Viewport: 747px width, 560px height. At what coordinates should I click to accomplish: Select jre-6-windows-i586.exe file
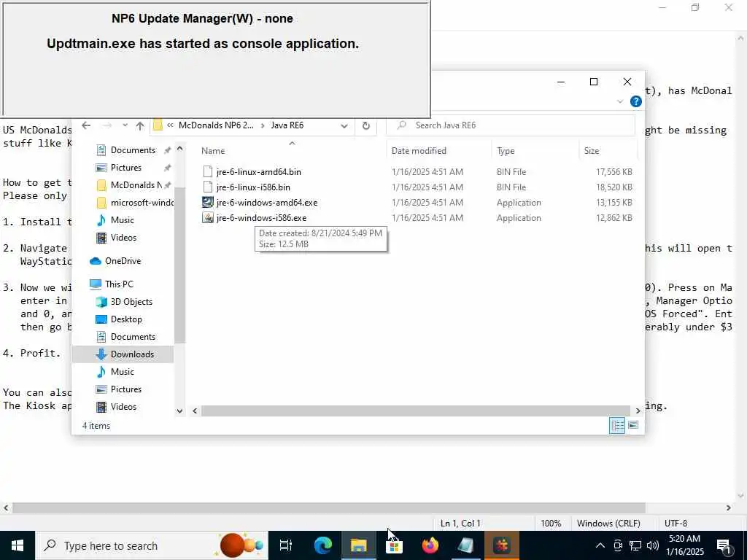coord(261,217)
